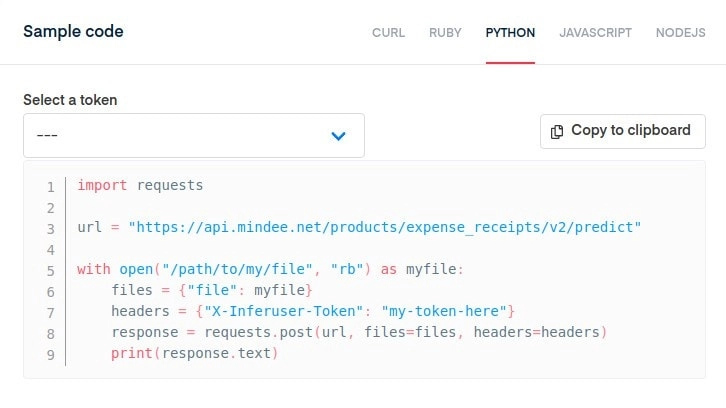The height and width of the screenshot is (408, 726).
Task: Open the Select a token dropdown
Action: (194, 136)
